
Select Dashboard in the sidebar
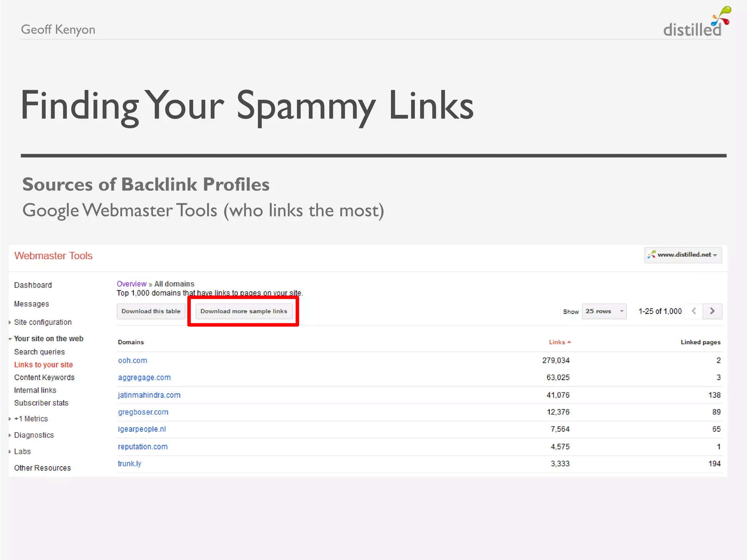33,285
